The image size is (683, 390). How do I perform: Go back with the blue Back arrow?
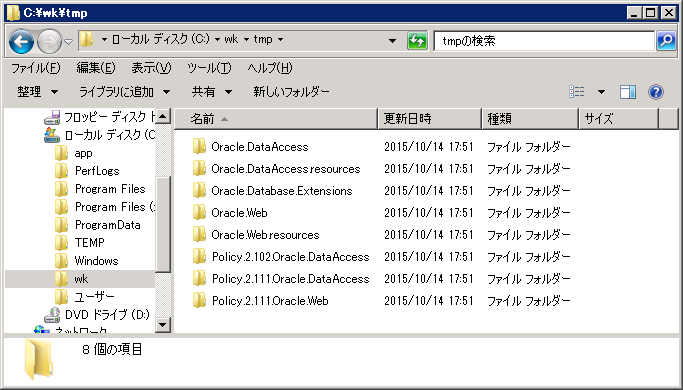(21, 41)
